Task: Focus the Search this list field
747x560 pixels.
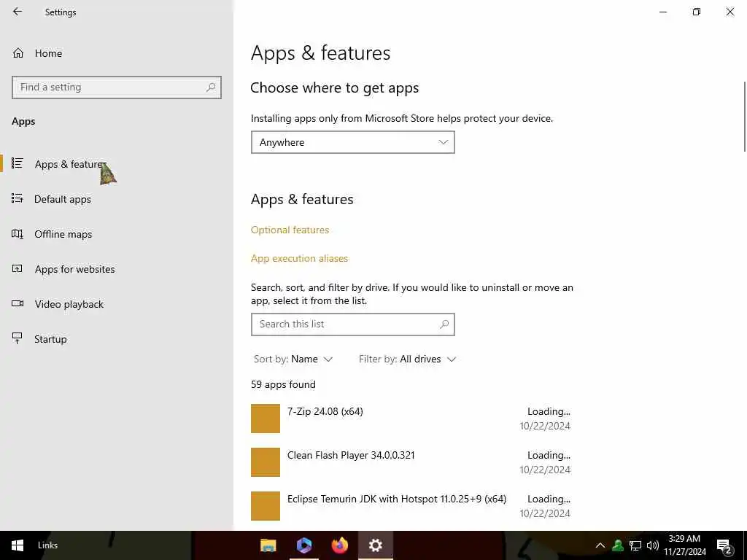Action: [352, 324]
